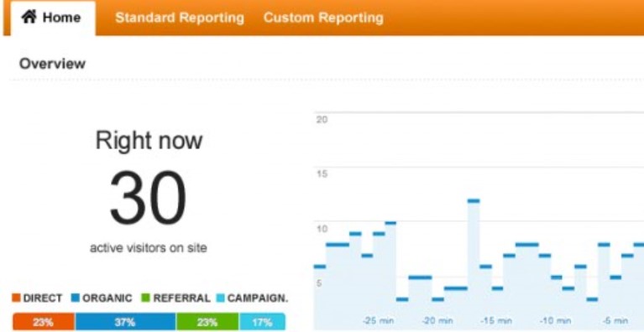
Task: Select the green 23% Referral bar segment
Action: click(207, 322)
